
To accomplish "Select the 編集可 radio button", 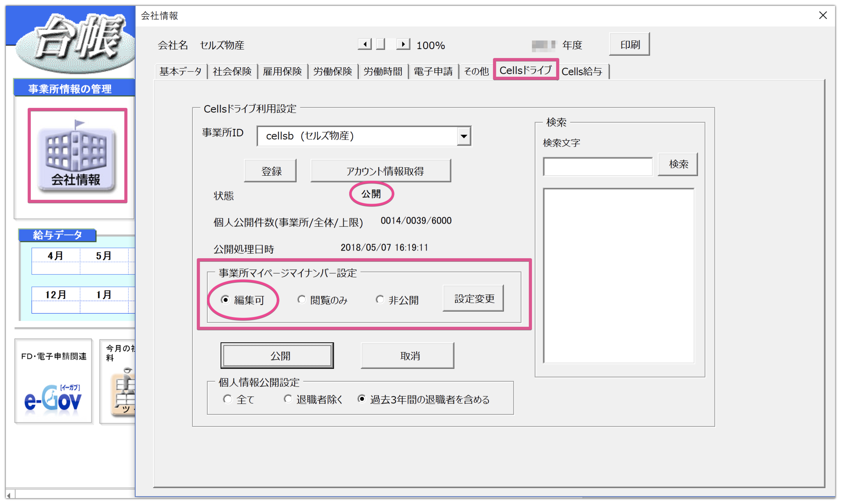I will point(242,300).
